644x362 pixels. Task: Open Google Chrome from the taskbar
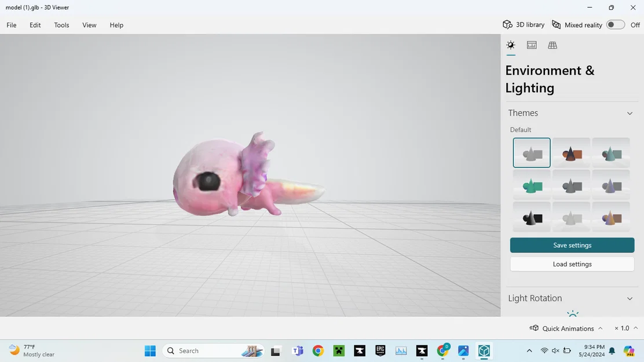[318, 351]
